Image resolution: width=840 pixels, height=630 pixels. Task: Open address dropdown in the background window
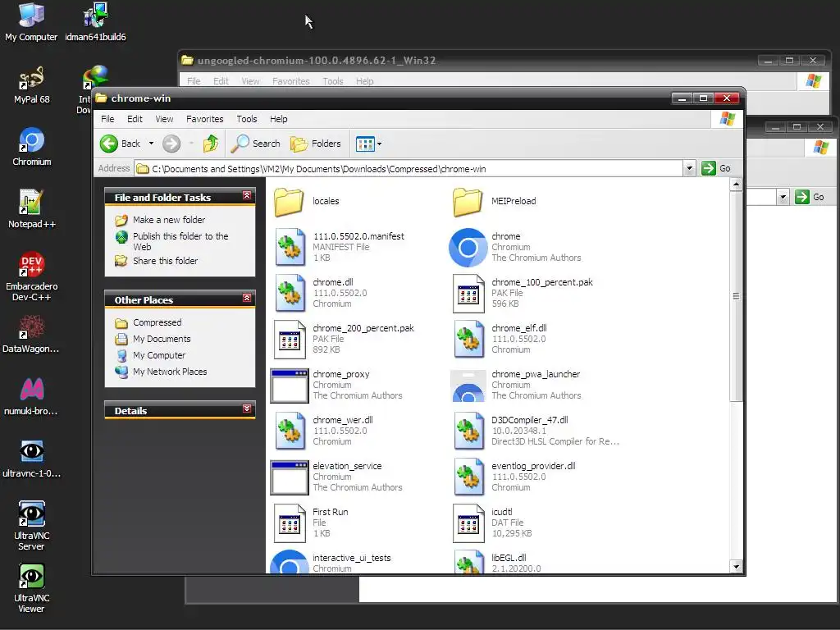coord(783,197)
